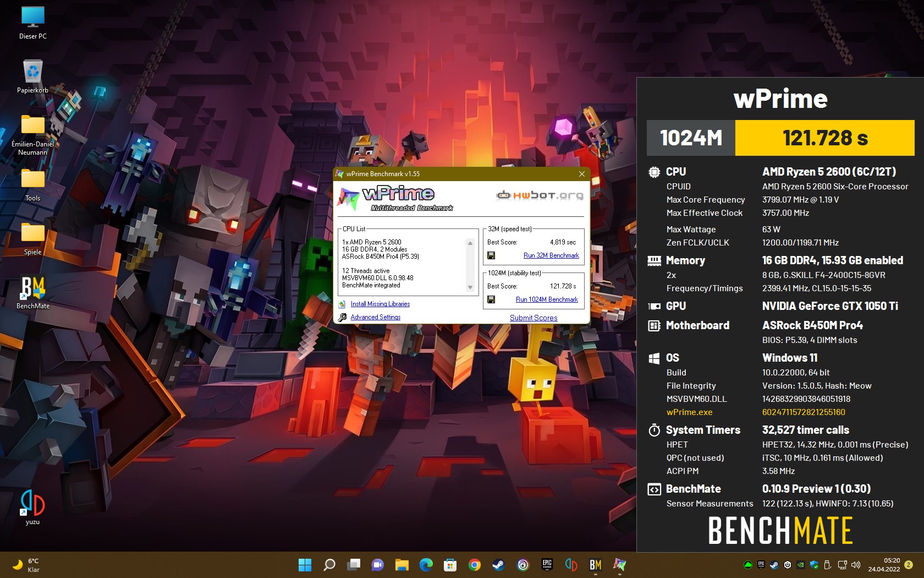Open the Papierkorb recycle bin icon
Screen dimensions: 924x578
pos(33,77)
